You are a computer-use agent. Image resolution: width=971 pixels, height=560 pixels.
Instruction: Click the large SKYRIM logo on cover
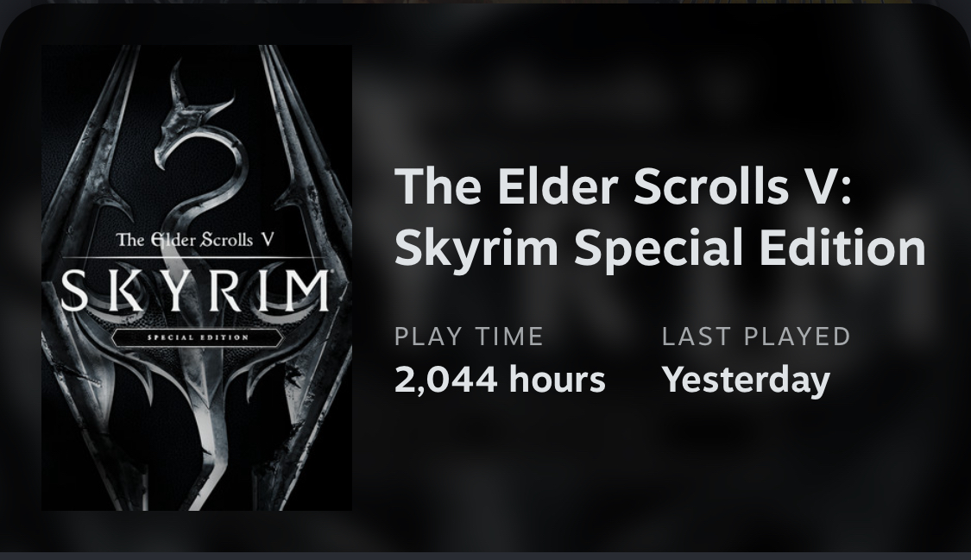196,290
